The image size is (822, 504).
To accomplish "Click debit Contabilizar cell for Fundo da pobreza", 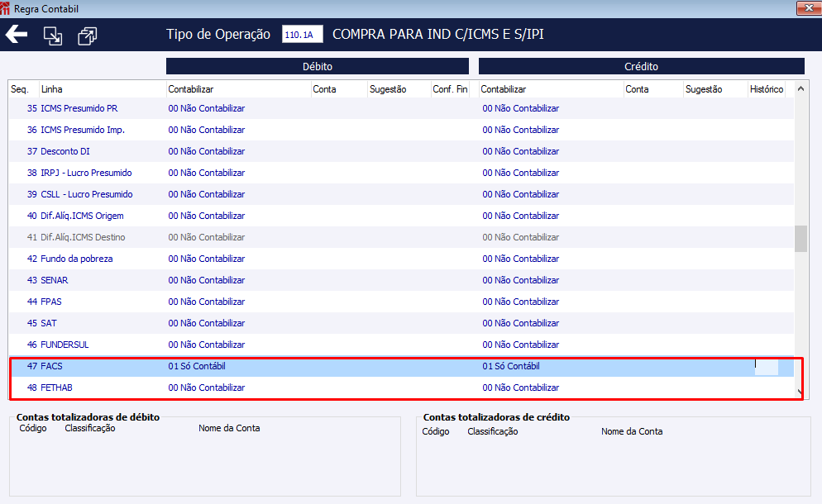I will click(206, 259).
